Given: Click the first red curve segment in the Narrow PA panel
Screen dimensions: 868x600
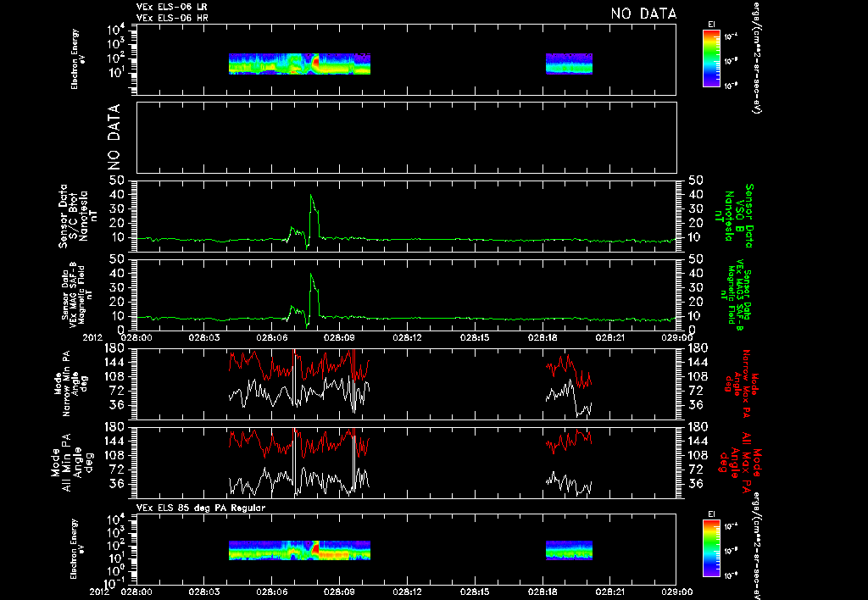Looking at the screenshot, I should point(299,364).
